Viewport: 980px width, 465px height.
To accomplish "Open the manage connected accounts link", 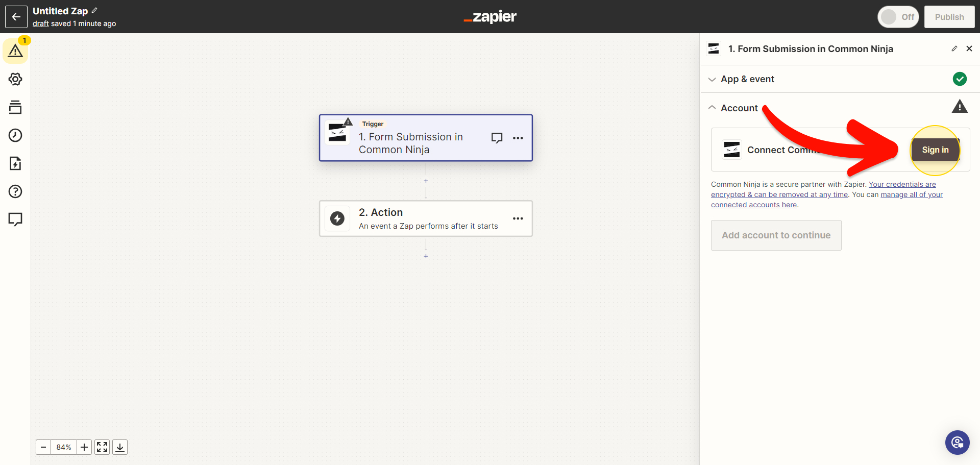I will tap(911, 195).
